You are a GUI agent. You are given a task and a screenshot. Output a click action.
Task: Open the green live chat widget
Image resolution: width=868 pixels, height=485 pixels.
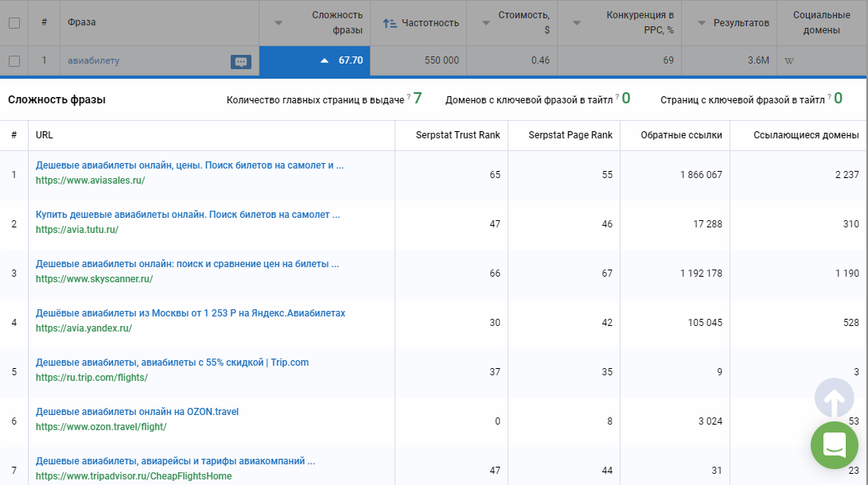[x=835, y=445]
